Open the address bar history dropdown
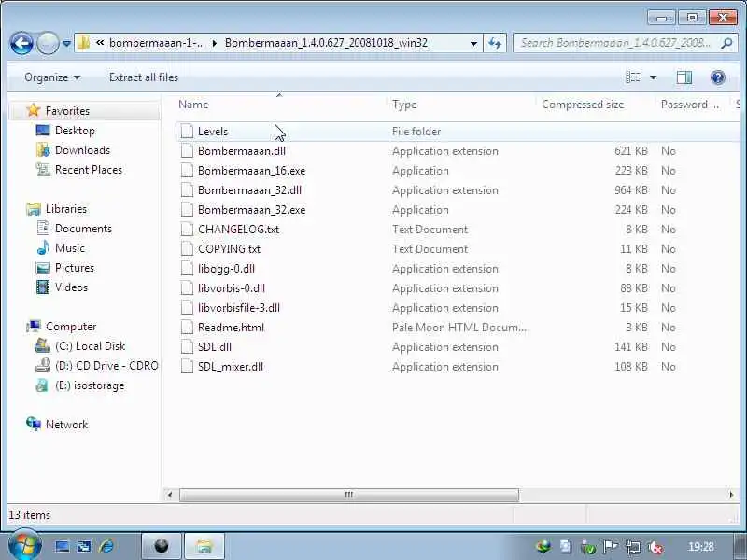Screen dimensions: 747x560 [473, 43]
